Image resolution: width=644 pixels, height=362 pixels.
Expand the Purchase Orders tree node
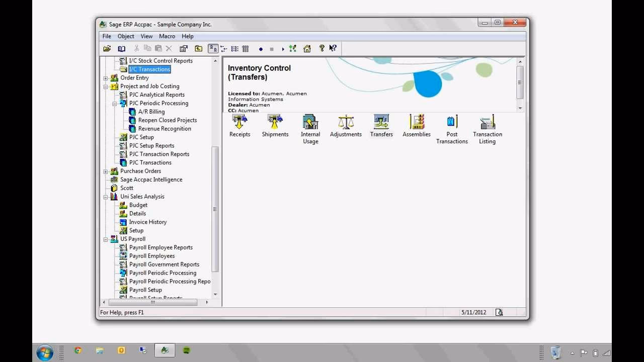coord(105,171)
